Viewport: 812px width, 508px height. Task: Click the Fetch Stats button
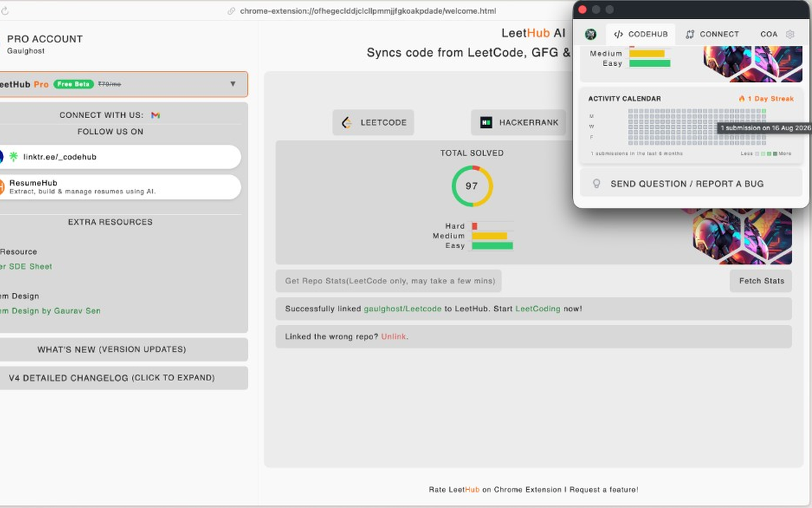tap(761, 281)
